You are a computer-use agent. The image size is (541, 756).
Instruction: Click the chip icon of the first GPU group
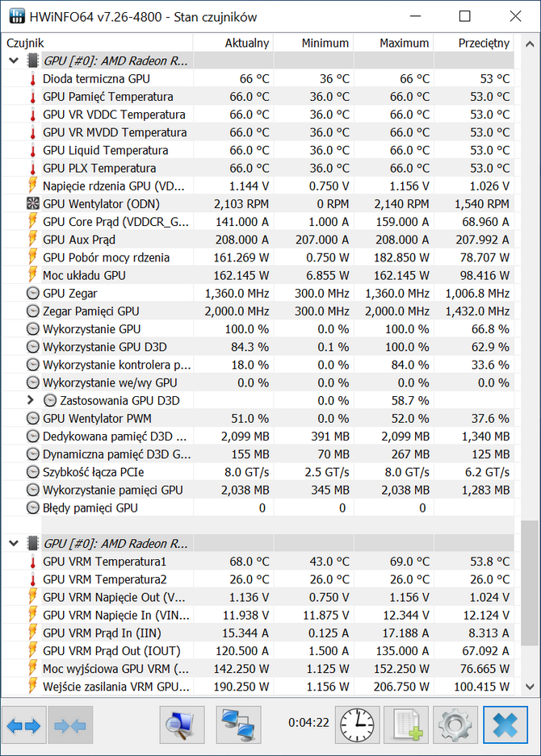click(33, 61)
